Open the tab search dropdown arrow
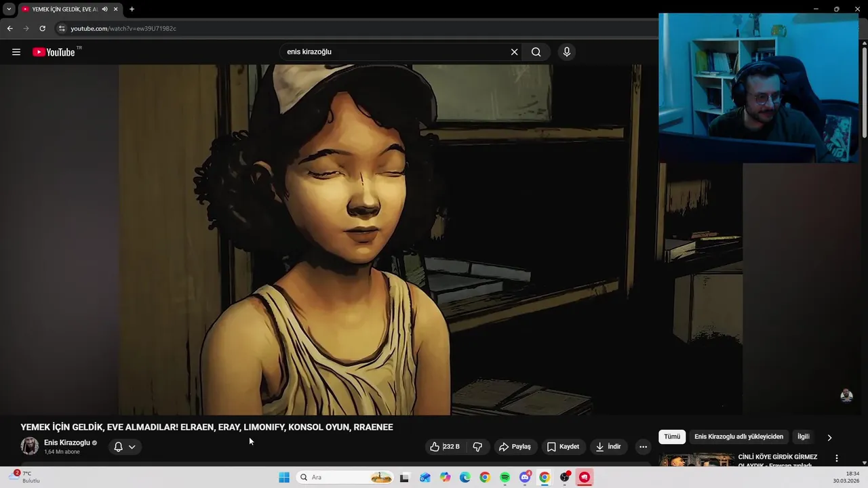868x488 pixels. coord(9,9)
